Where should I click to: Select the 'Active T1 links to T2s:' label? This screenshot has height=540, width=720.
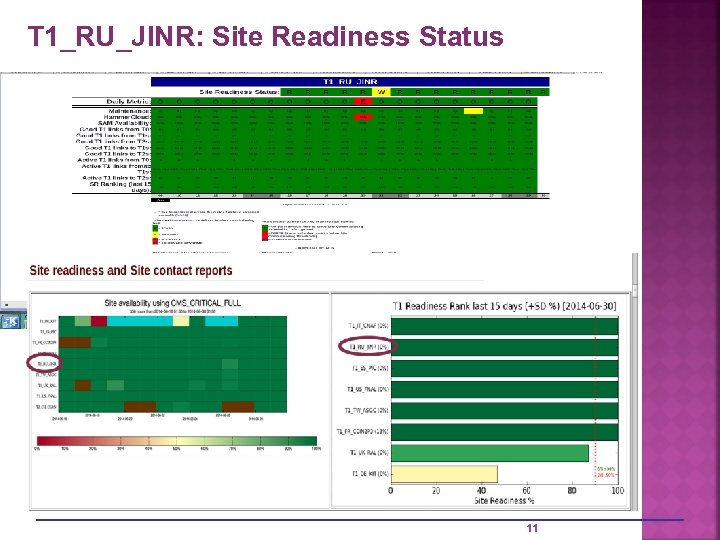tap(116, 178)
